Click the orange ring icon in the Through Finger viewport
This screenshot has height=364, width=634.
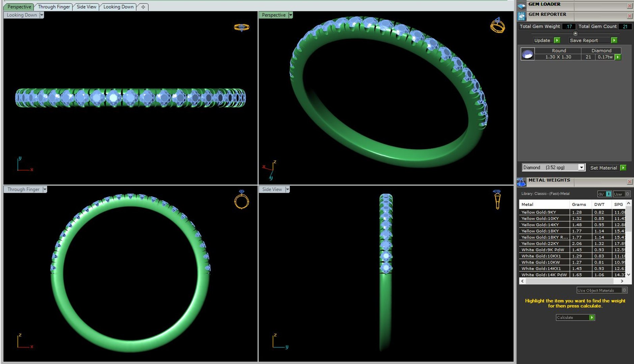coord(242,200)
